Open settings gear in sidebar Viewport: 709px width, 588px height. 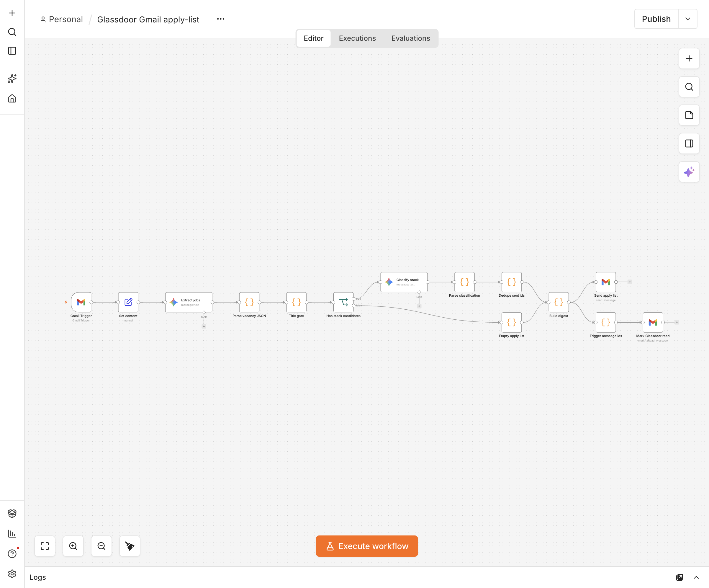[12, 574]
